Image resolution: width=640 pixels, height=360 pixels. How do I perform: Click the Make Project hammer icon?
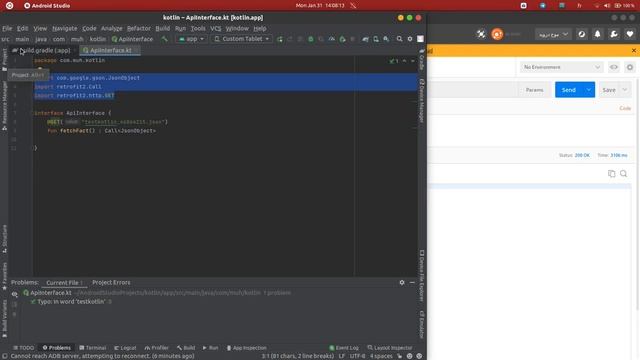click(164, 39)
